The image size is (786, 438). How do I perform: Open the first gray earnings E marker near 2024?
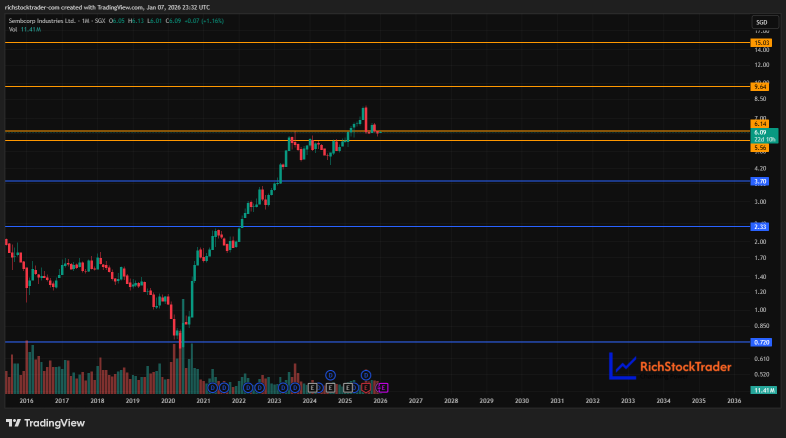pyautogui.click(x=313, y=388)
